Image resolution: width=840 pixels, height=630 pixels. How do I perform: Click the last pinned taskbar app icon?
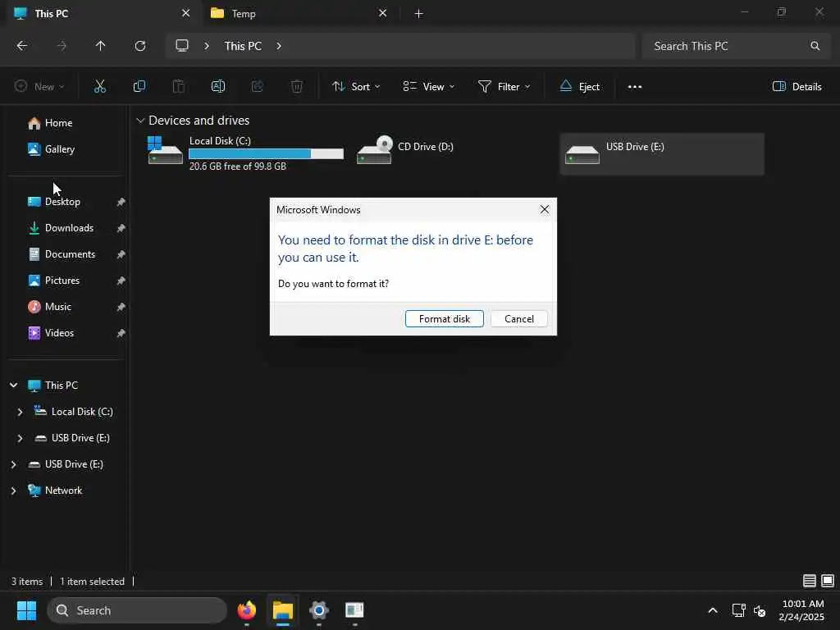coord(354,610)
